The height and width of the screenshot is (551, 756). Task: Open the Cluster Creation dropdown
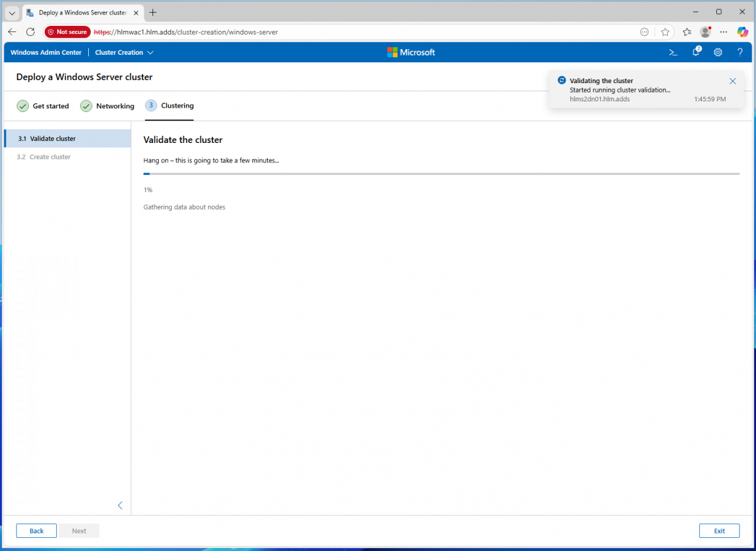coord(124,52)
